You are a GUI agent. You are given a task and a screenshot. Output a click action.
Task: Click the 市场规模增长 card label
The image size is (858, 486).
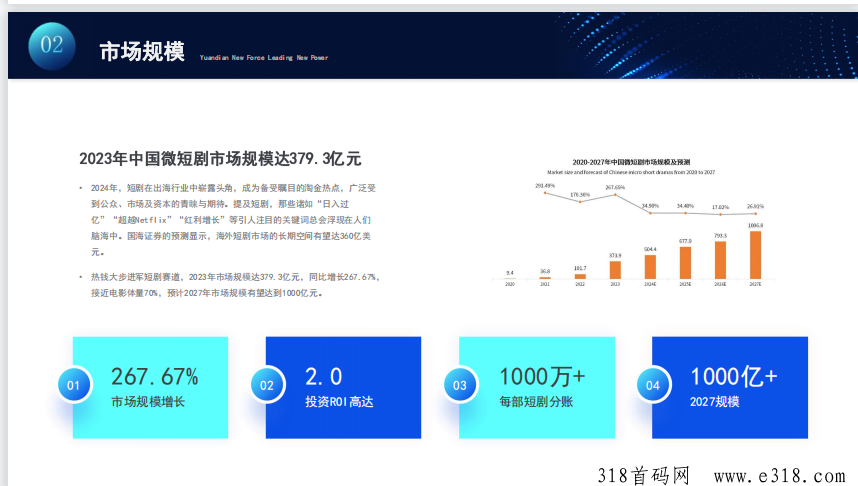point(148,402)
